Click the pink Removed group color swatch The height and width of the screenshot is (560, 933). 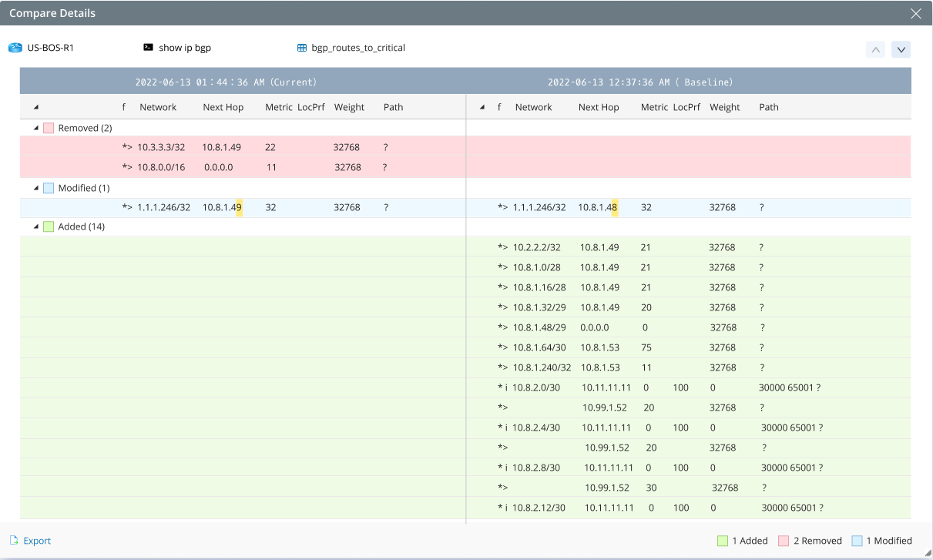[x=49, y=128]
